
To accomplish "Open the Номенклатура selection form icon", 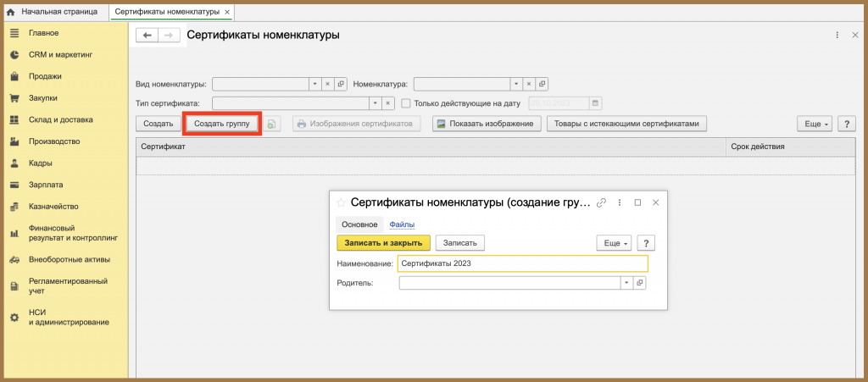I will 542,84.
